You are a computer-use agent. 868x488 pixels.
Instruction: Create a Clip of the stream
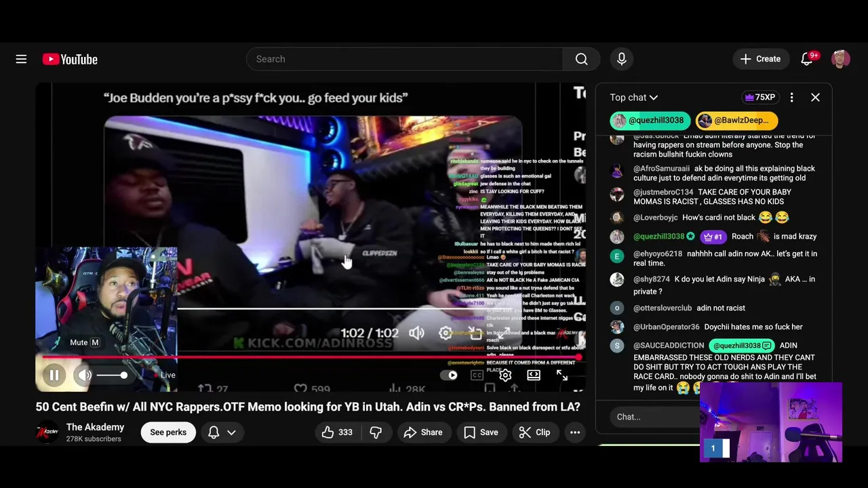pyautogui.click(x=534, y=432)
